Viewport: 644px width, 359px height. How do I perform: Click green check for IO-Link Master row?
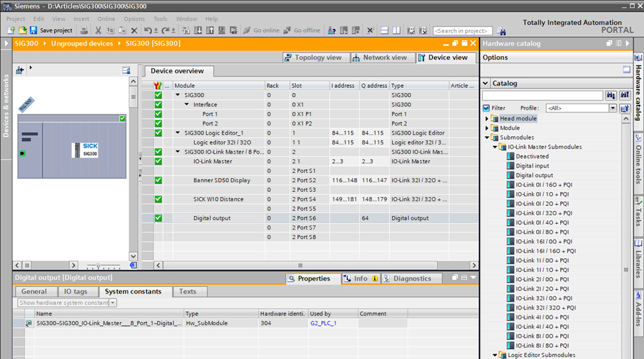pos(158,161)
